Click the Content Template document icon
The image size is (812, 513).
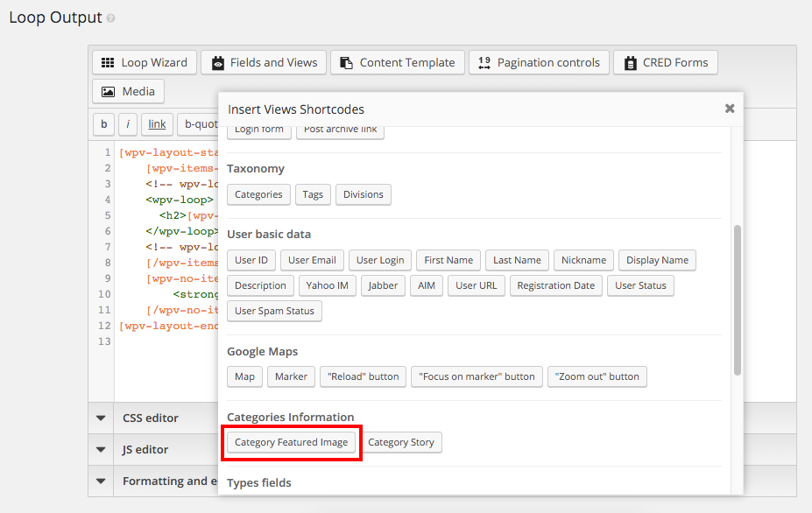[346, 63]
